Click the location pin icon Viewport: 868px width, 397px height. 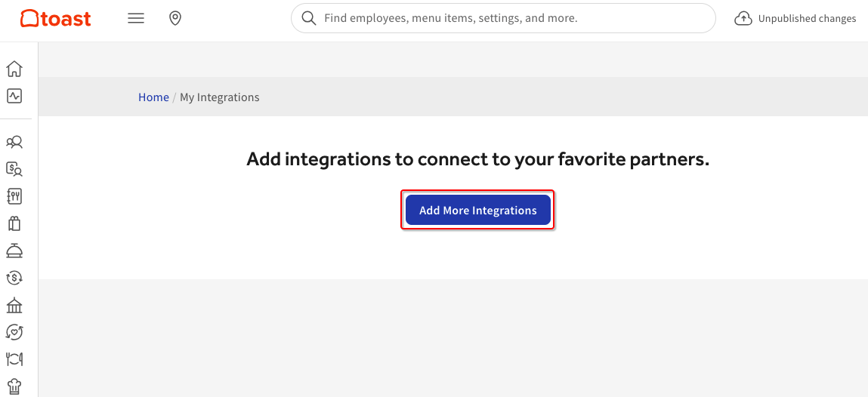point(175,19)
